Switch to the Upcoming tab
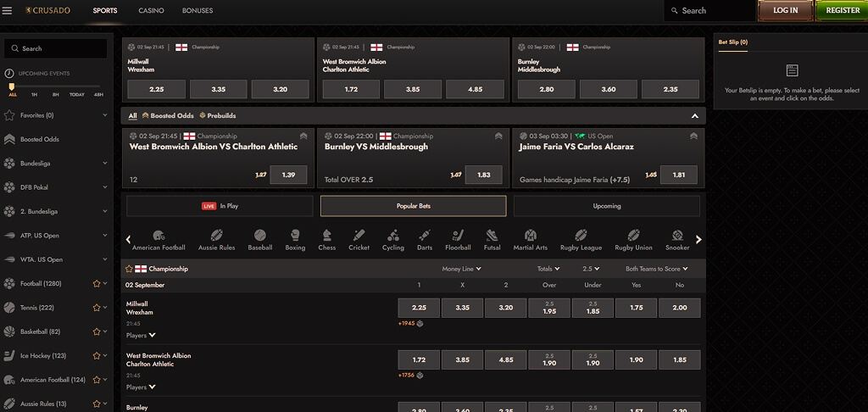 click(x=607, y=206)
